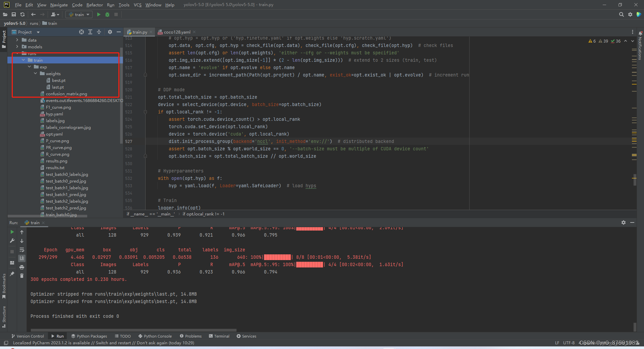Open the Version Control tool window
Screen dimensions: 644x349
[x=28, y=336]
